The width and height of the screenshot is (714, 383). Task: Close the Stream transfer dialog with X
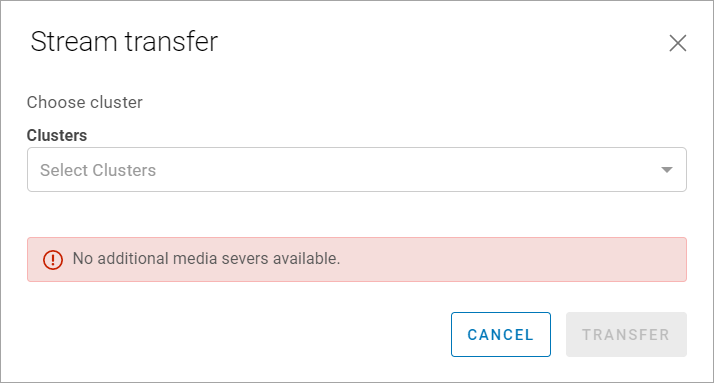coord(678,43)
